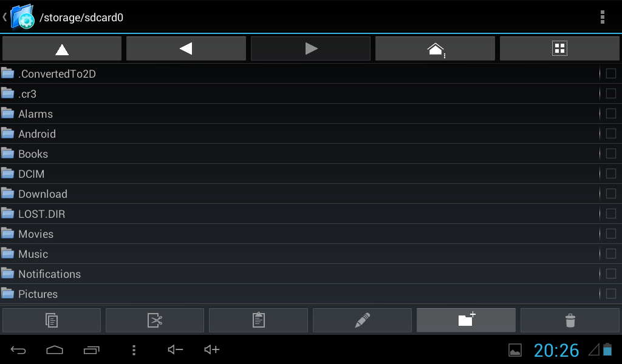Image resolution: width=622 pixels, height=364 pixels.
Task: Select the checkbox beside Download folder
Action: 611,194
